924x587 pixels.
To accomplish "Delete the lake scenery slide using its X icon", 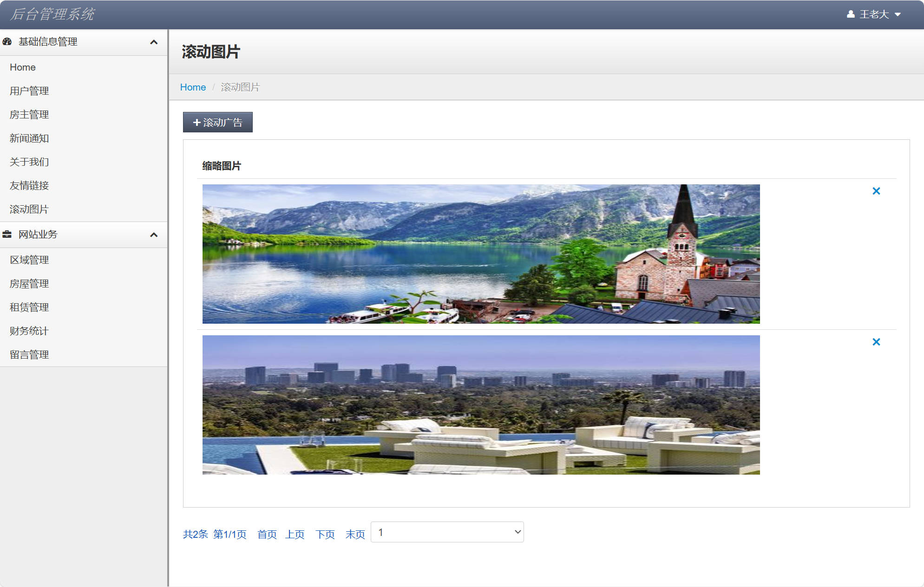I will (876, 190).
